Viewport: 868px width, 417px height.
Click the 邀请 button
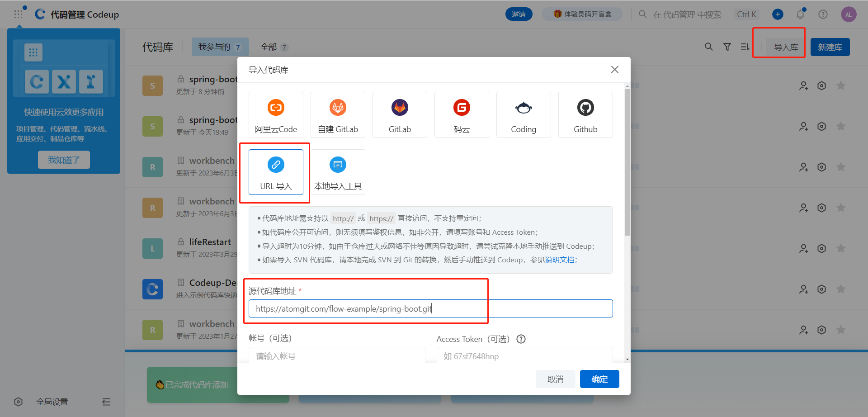[519, 14]
